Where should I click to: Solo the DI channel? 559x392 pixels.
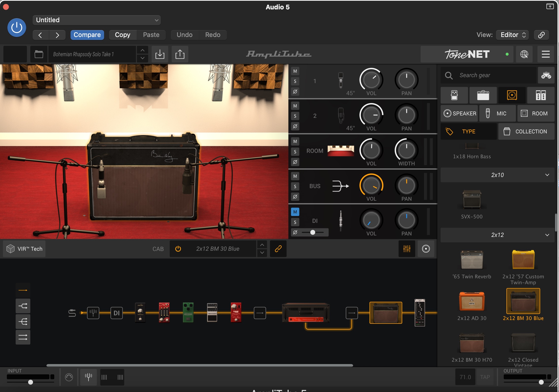pos(295,222)
